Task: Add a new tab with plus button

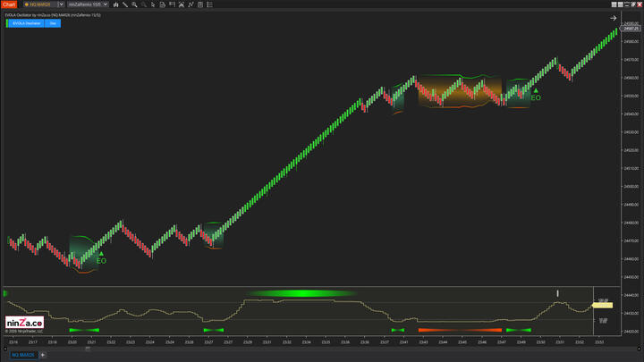Action: coord(42,355)
